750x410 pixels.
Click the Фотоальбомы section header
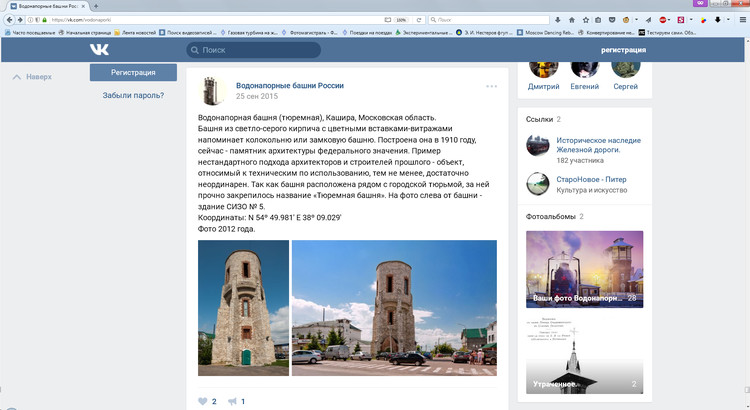(551, 217)
